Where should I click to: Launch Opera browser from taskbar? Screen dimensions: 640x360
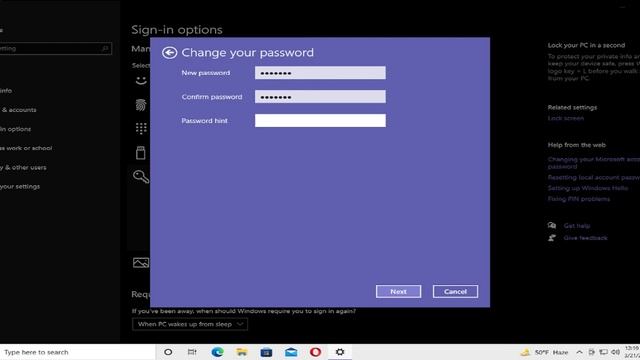click(315, 352)
